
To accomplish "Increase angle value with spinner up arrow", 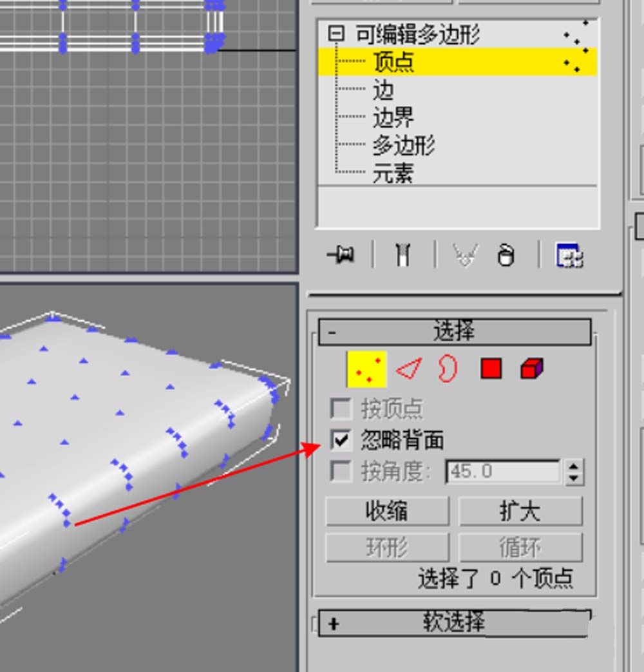I will 574,465.
